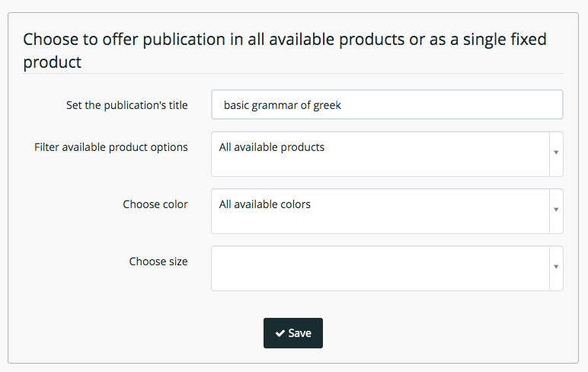Viewport: 588px width, 372px height.
Task: Click the arrow icon of the Choose color dropdown
Action: [x=556, y=210]
